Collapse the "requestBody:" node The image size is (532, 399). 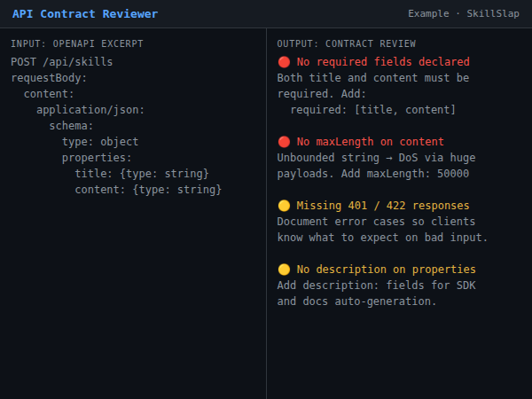50,78
